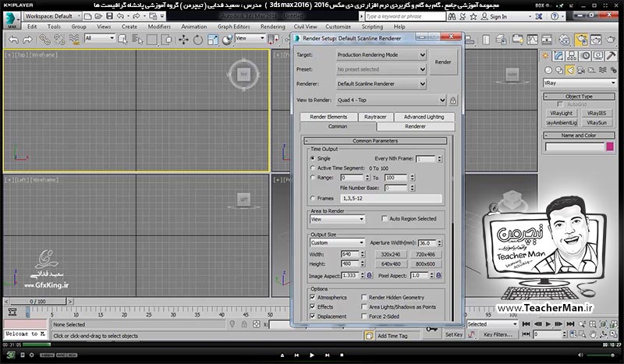The height and width of the screenshot is (364, 624).
Task: Open the Material Editor from toolbar
Action: (564, 40)
